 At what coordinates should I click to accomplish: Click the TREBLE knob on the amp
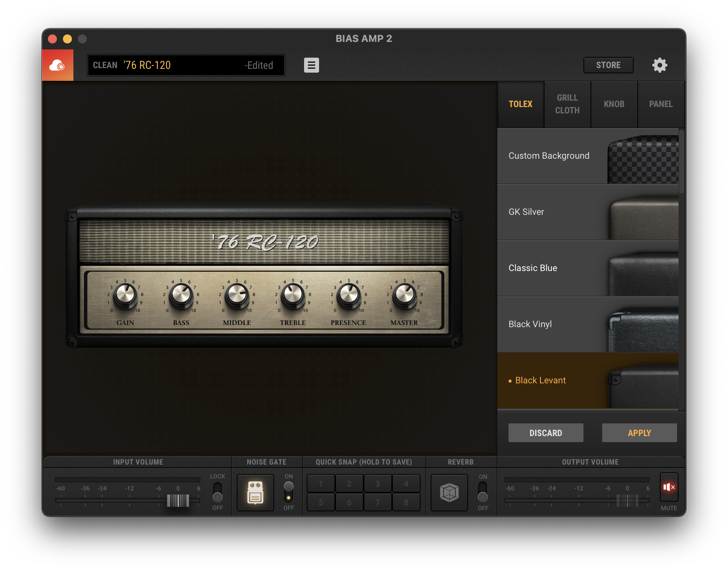293,295
